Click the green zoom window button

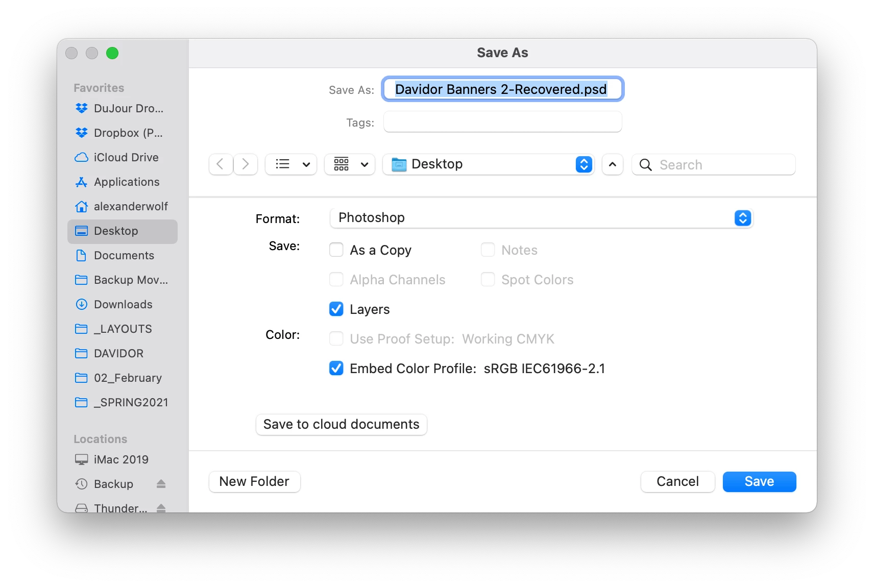click(112, 53)
